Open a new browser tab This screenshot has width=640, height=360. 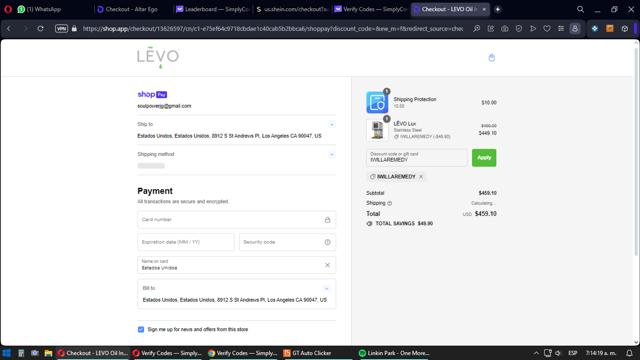coord(498,9)
